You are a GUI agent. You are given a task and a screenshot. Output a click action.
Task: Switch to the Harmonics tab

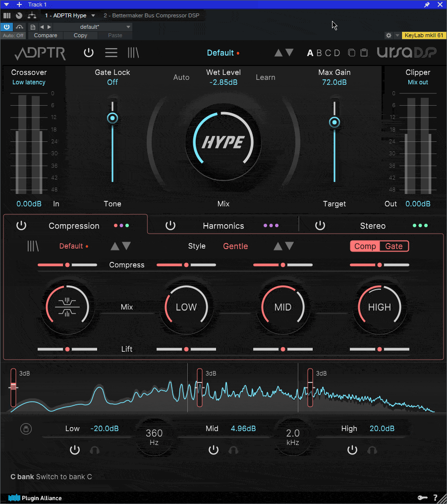[x=223, y=226]
